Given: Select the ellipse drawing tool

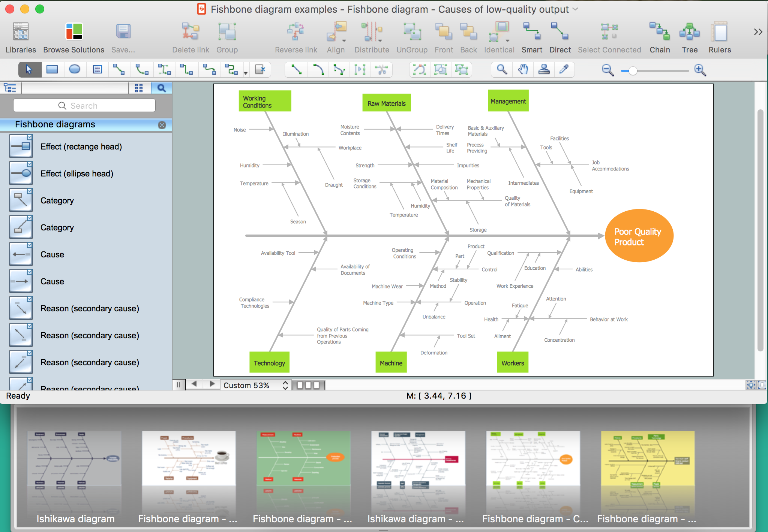Looking at the screenshot, I should click(75, 69).
